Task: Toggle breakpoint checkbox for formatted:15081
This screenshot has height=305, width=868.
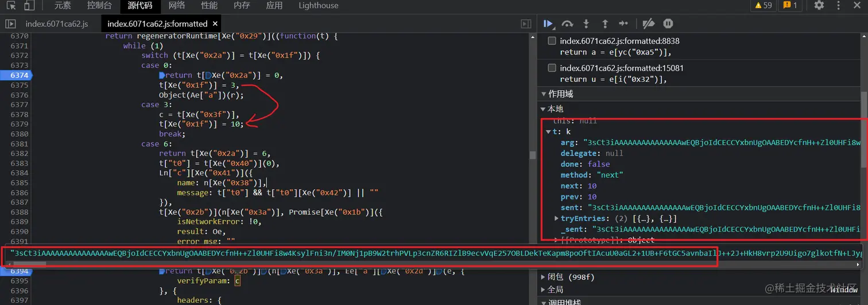Action: click(x=552, y=68)
